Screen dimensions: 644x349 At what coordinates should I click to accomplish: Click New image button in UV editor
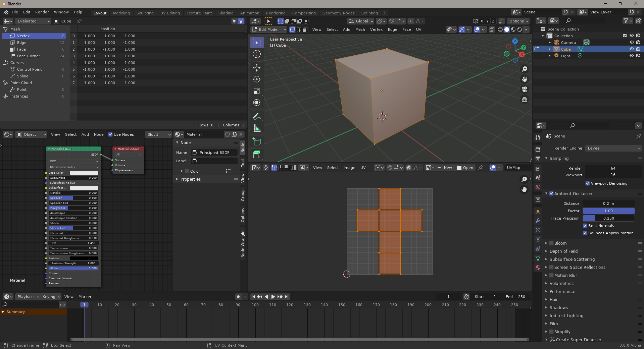click(445, 168)
